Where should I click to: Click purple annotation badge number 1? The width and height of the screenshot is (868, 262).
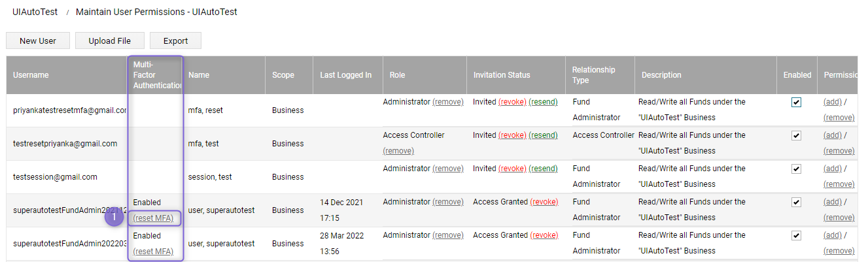(114, 216)
